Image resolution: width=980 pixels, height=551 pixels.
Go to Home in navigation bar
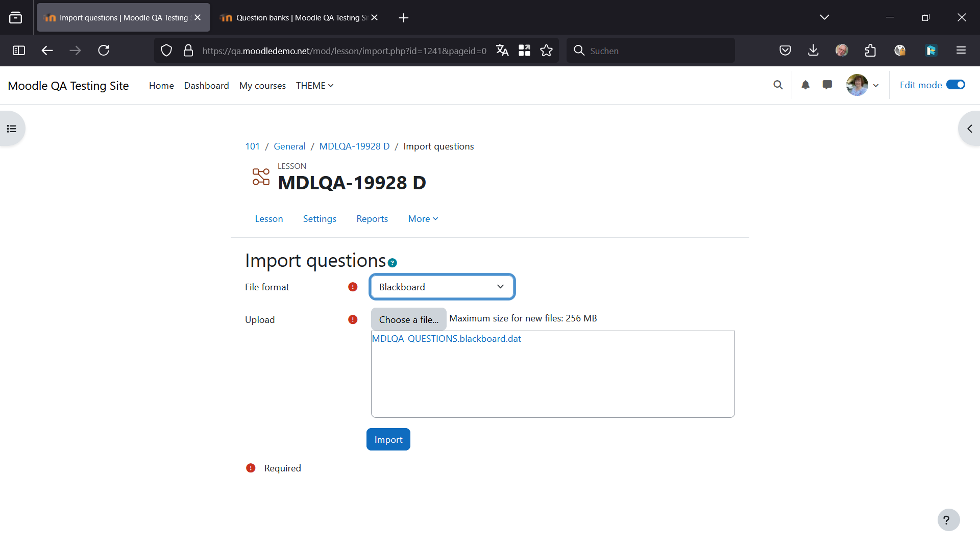(x=161, y=86)
